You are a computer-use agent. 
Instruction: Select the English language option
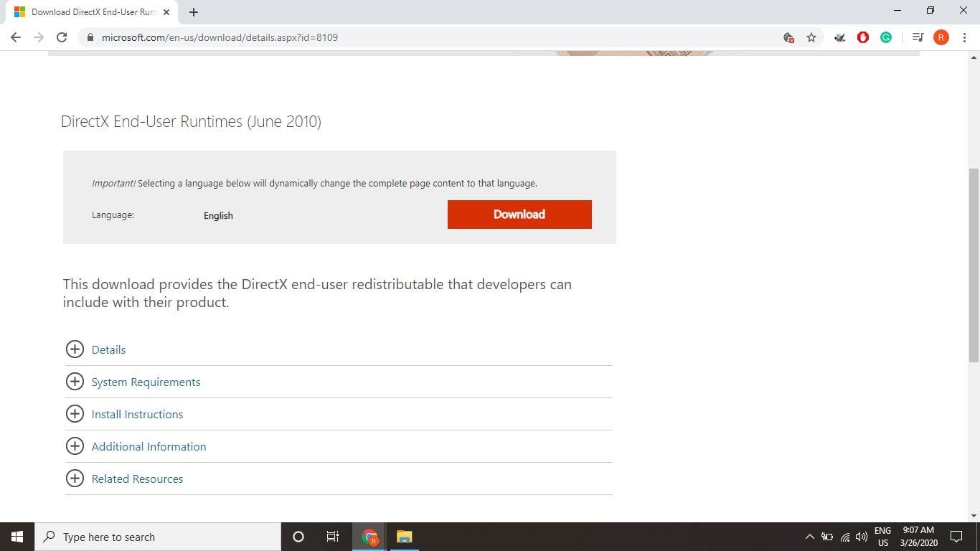218,215
